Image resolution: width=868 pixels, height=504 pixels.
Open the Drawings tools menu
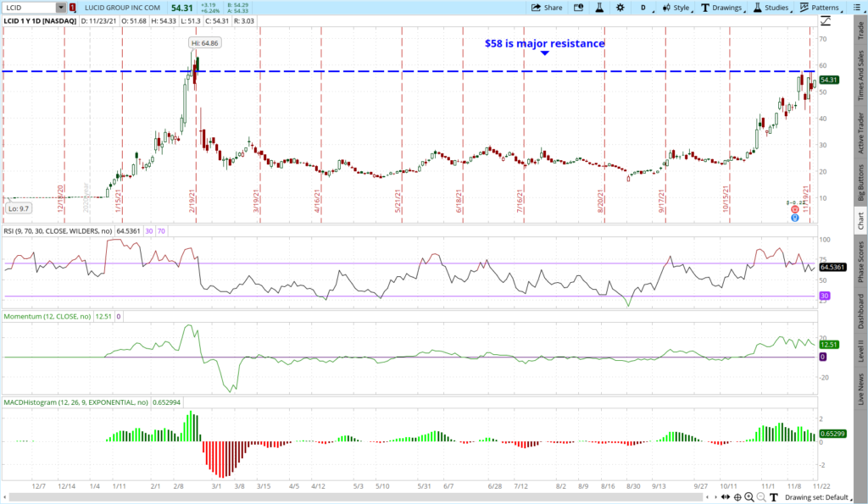pyautogui.click(x=723, y=8)
